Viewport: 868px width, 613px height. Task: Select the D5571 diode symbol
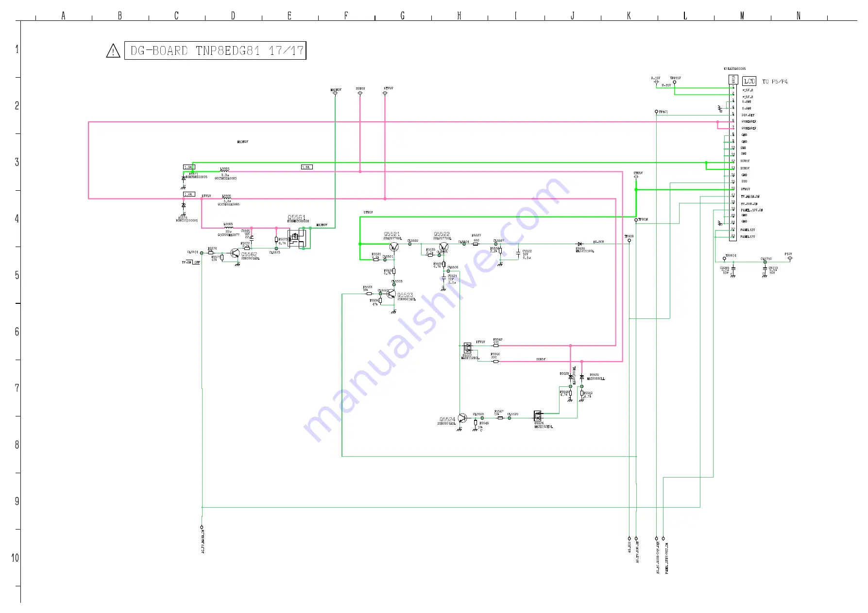click(184, 178)
